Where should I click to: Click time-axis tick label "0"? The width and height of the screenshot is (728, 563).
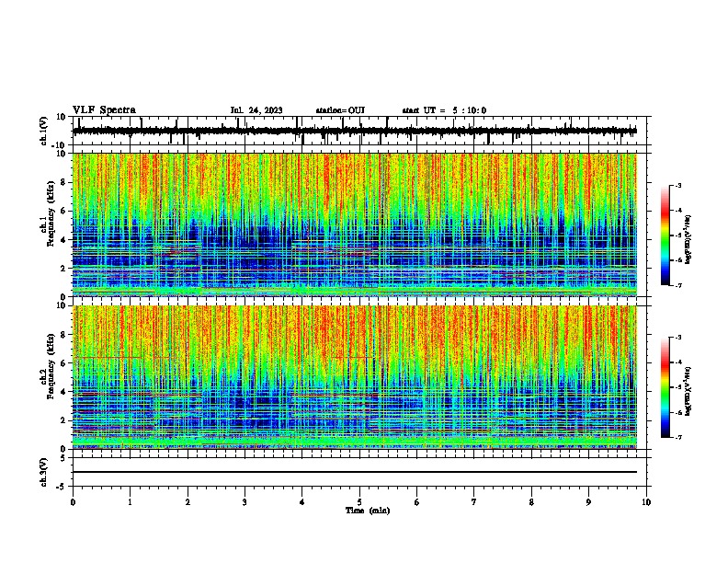pos(73,502)
